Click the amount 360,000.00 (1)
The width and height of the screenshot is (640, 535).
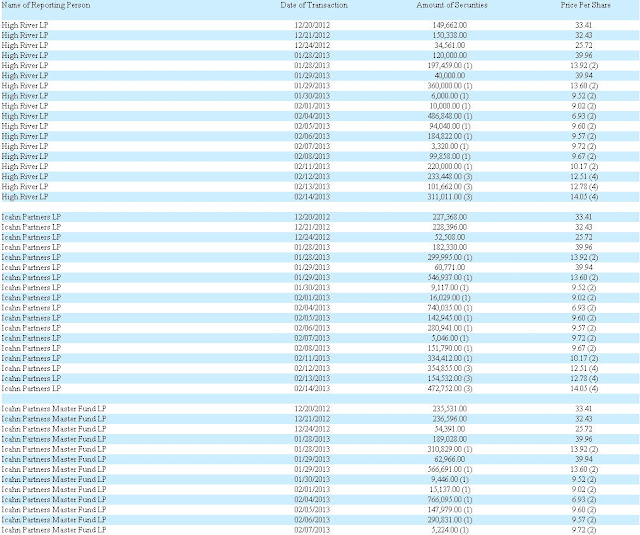coord(450,86)
